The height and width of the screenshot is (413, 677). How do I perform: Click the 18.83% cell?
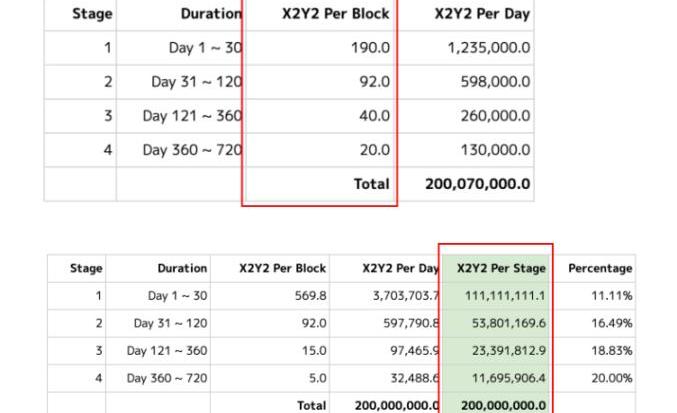click(612, 351)
